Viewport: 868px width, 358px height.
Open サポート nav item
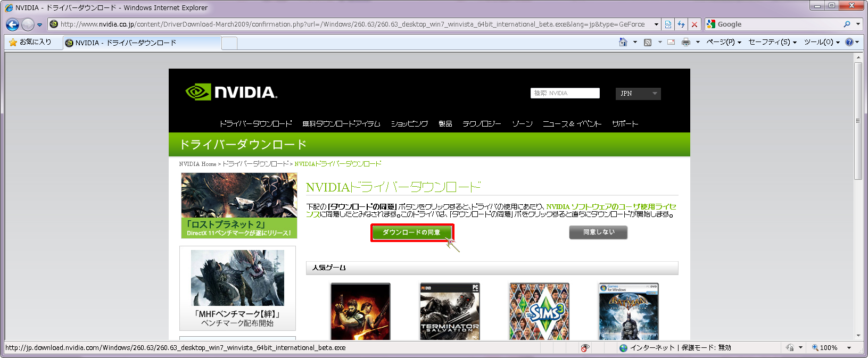625,123
